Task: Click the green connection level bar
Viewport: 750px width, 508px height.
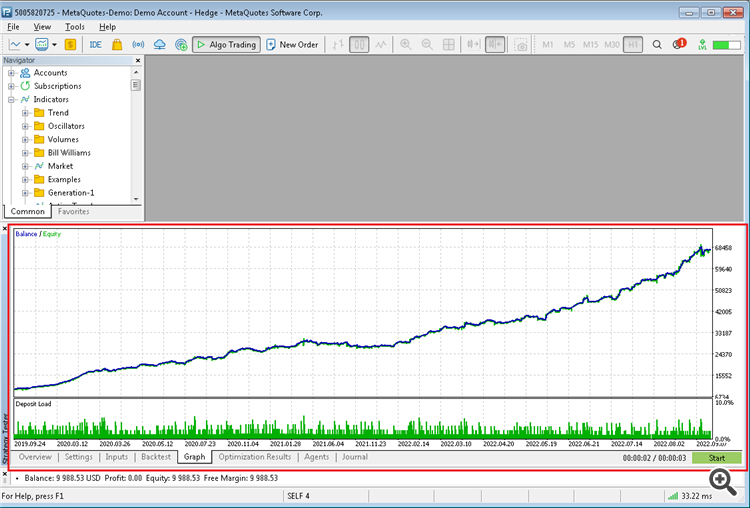Action: point(726,44)
